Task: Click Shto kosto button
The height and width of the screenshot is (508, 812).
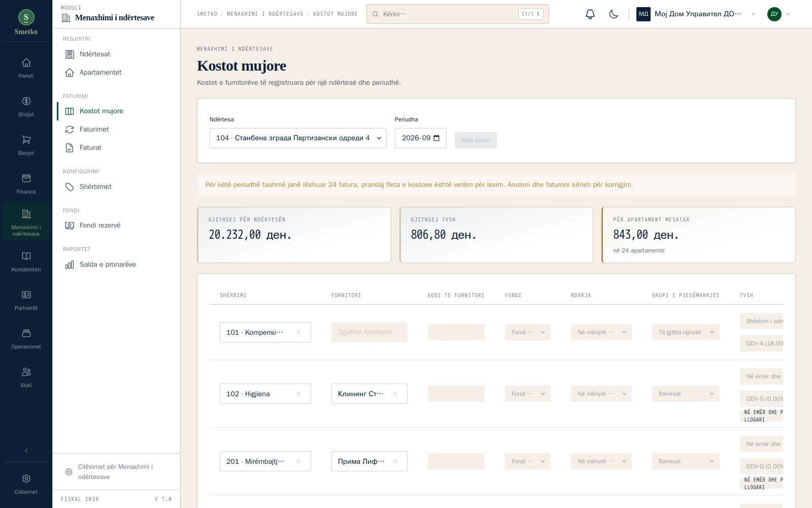Action: click(x=476, y=140)
